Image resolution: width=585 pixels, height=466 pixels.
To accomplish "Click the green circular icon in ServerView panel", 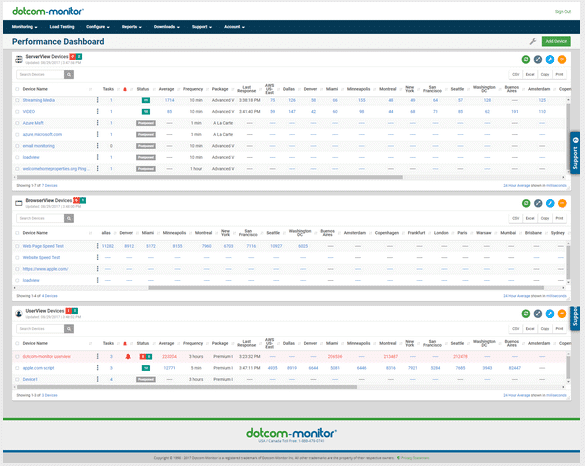I will pos(526,59).
